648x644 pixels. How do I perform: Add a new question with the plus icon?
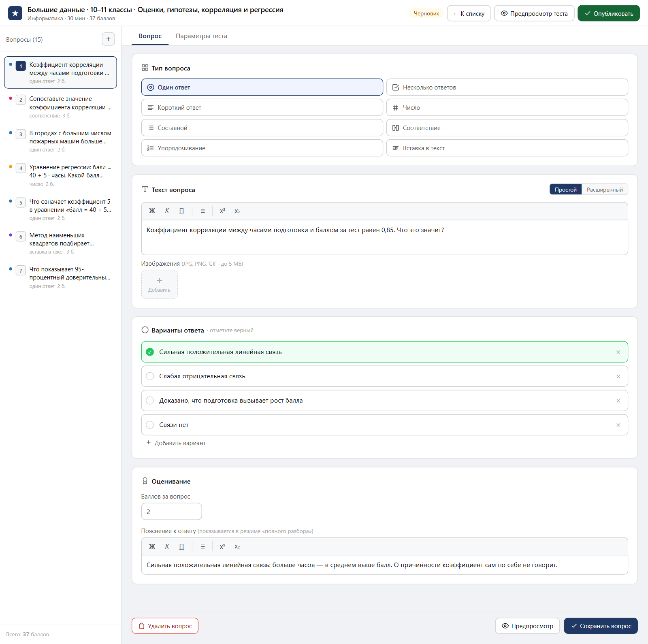tap(108, 39)
